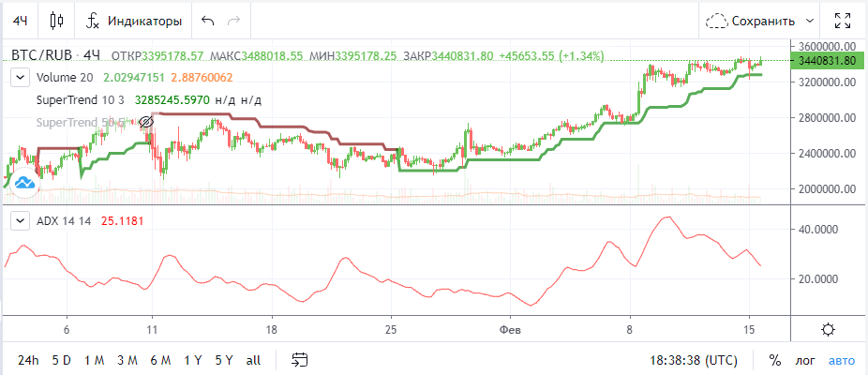Open the go-to-date calendar icon
Viewport: 868px width, 375px height.
pos(299,360)
